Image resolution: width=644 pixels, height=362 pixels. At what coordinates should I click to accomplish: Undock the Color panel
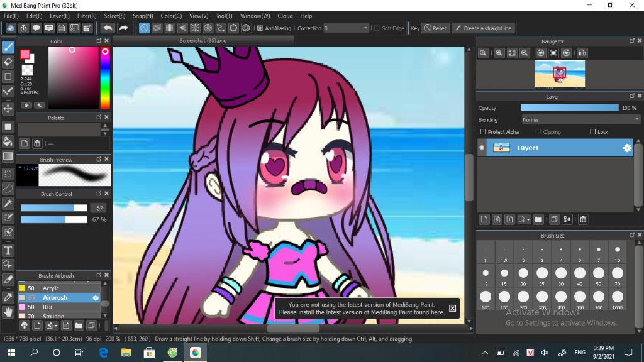click(99, 41)
